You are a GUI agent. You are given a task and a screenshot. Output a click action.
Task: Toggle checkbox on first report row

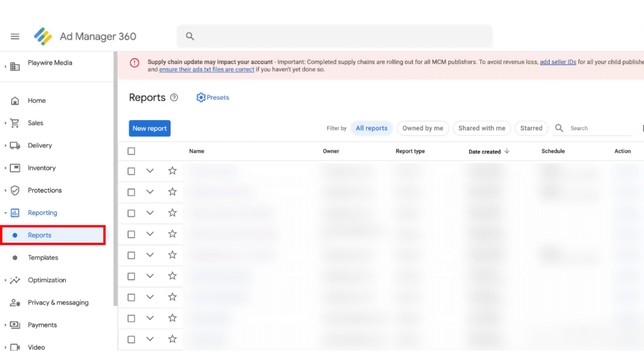click(x=131, y=171)
